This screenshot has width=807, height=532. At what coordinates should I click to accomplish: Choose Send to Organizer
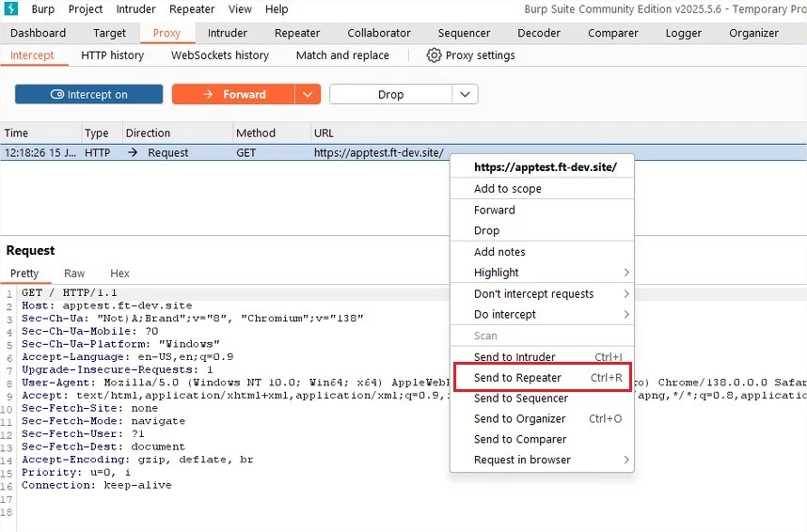tap(542, 419)
